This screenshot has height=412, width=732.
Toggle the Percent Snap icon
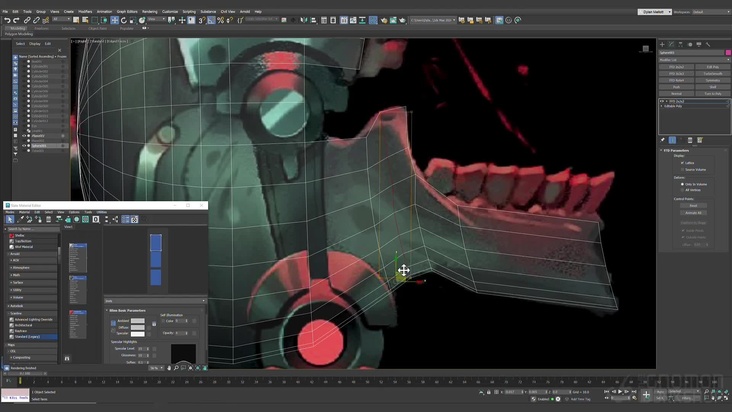click(220, 20)
